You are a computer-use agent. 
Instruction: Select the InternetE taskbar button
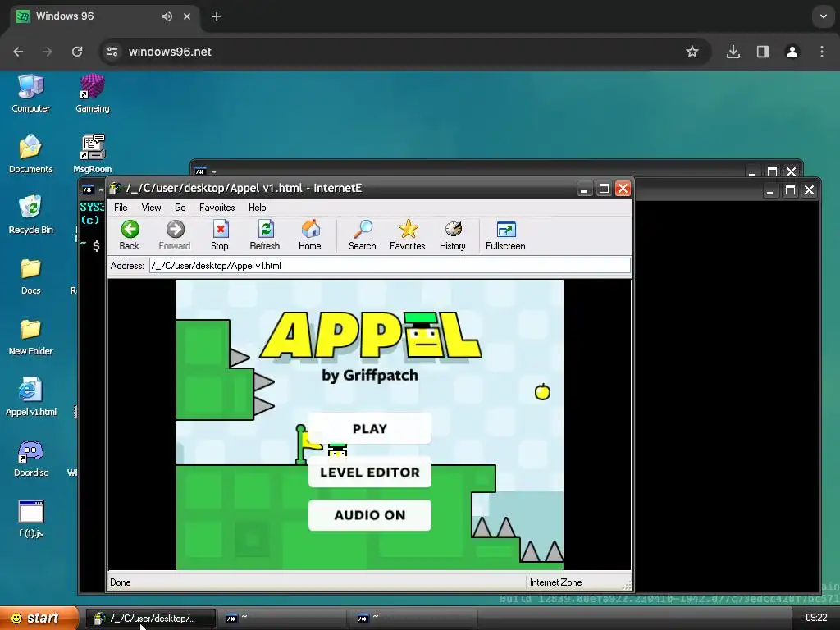point(151,619)
